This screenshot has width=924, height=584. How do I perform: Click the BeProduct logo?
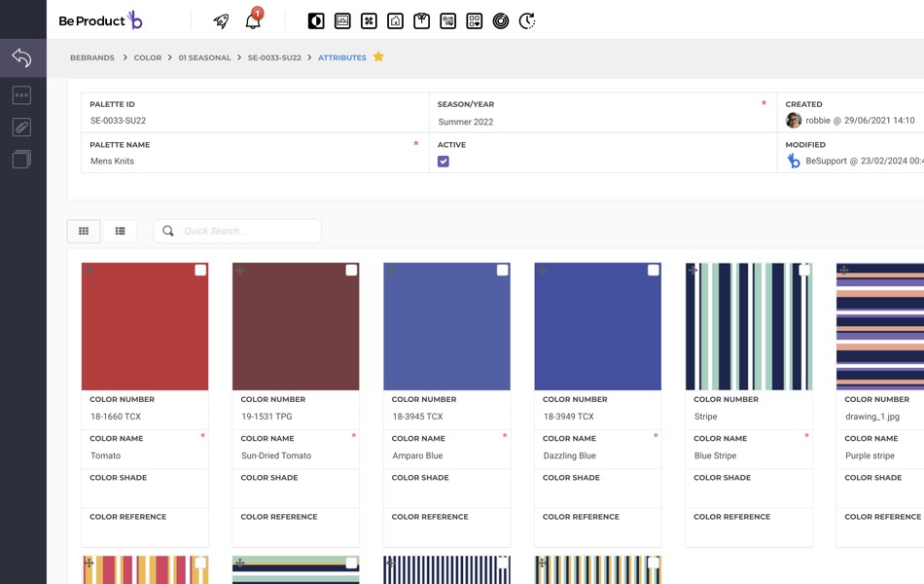click(100, 20)
